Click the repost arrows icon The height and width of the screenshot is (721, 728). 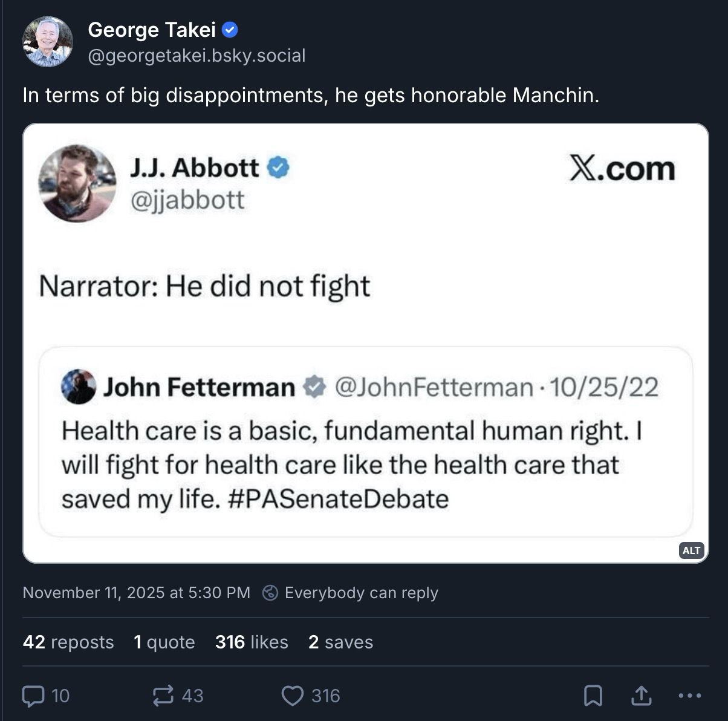point(163,696)
